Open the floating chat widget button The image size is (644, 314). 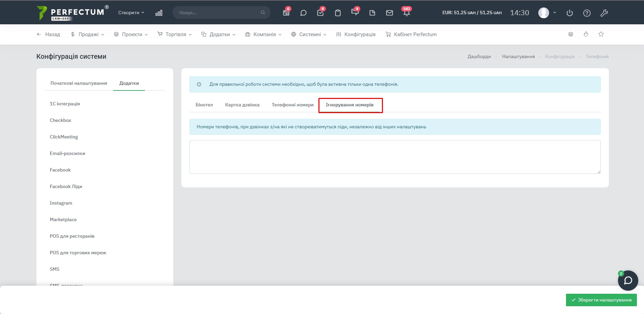[x=628, y=281]
